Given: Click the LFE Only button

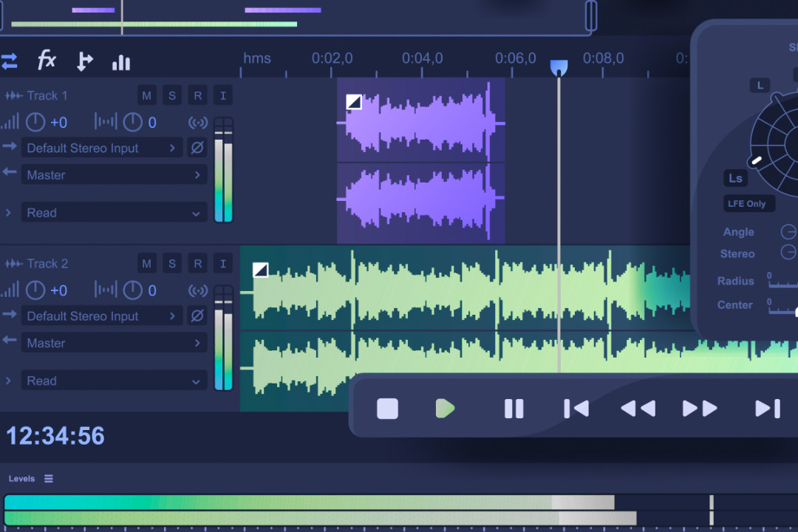Looking at the screenshot, I should point(747,204).
